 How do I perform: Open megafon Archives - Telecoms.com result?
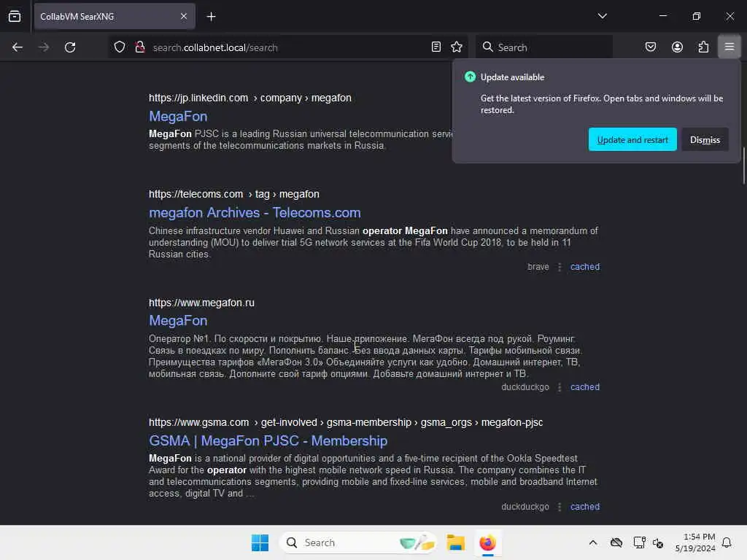click(x=255, y=212)
